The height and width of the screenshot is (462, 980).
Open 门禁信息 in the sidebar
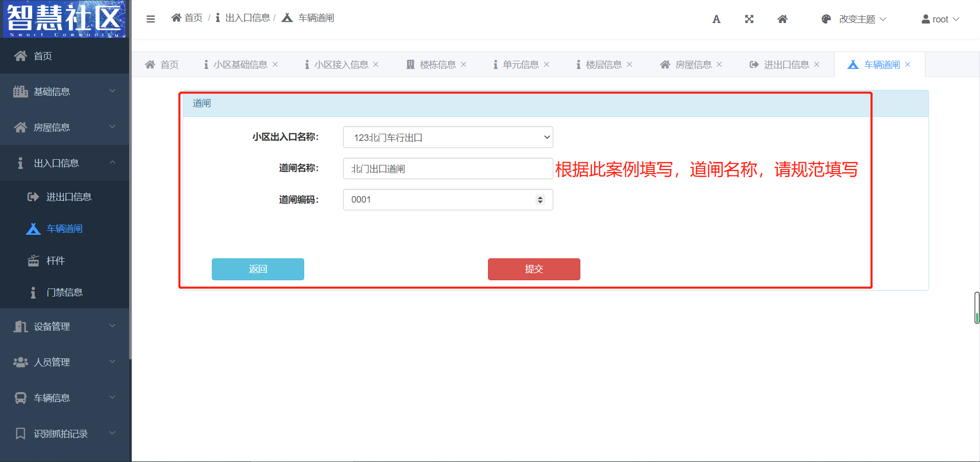coord(64,293)
